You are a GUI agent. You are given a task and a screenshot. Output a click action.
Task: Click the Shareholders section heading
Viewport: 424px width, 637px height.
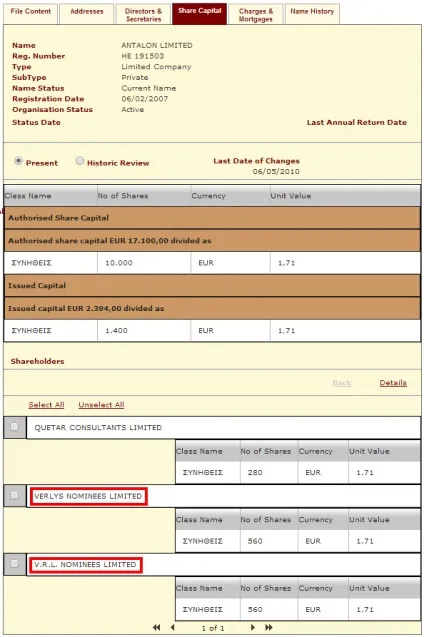coord(37,361)
